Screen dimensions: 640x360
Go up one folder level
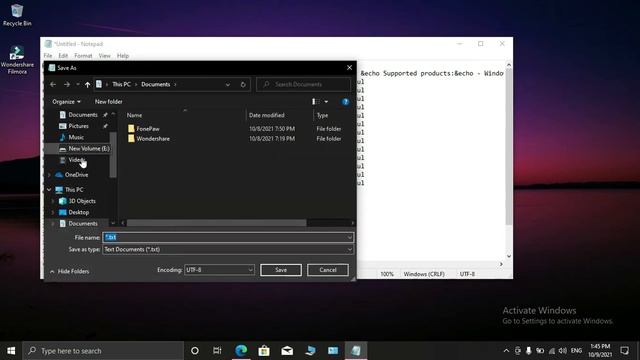point(87,84)
